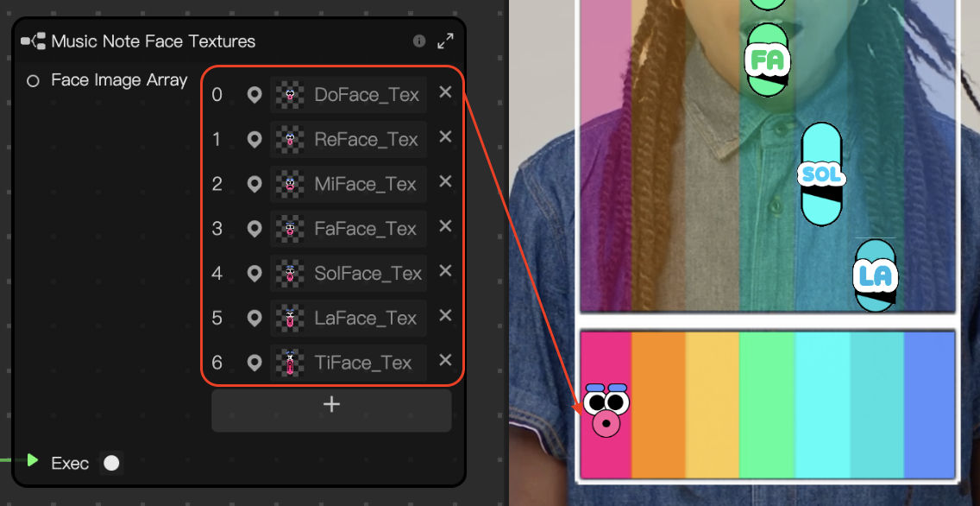This screenshot has height=506, width=980.
Task: Click the Face Image Array label
Action: pos(119,80)
